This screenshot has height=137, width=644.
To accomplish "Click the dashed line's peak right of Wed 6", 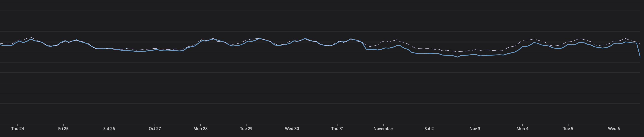I will [x=625, y=38].
